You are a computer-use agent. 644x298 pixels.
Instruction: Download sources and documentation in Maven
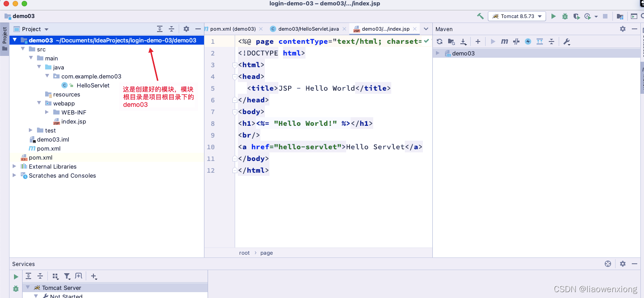[463, 41]
